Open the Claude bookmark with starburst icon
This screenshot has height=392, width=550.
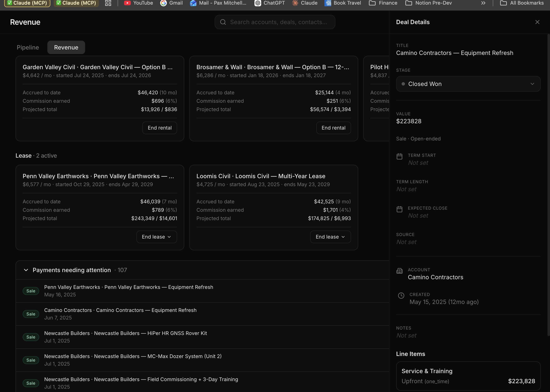coord(305,3)
